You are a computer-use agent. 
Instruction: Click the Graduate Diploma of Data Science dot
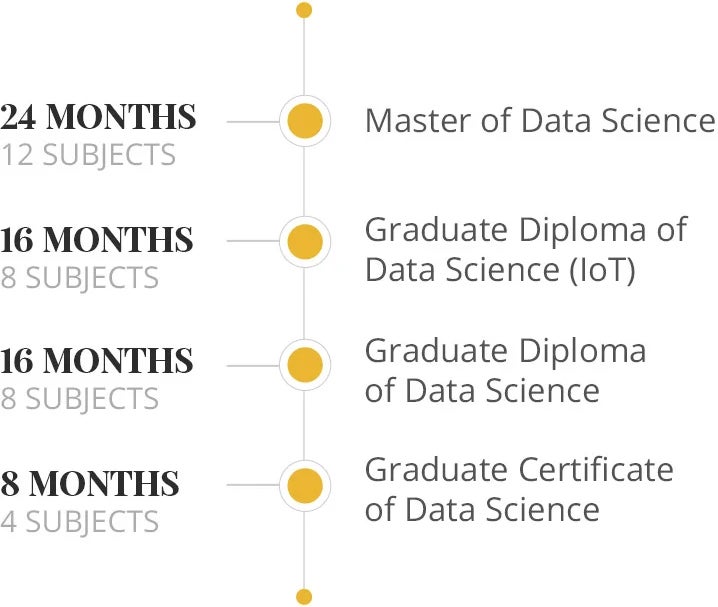tap(305, 365)
